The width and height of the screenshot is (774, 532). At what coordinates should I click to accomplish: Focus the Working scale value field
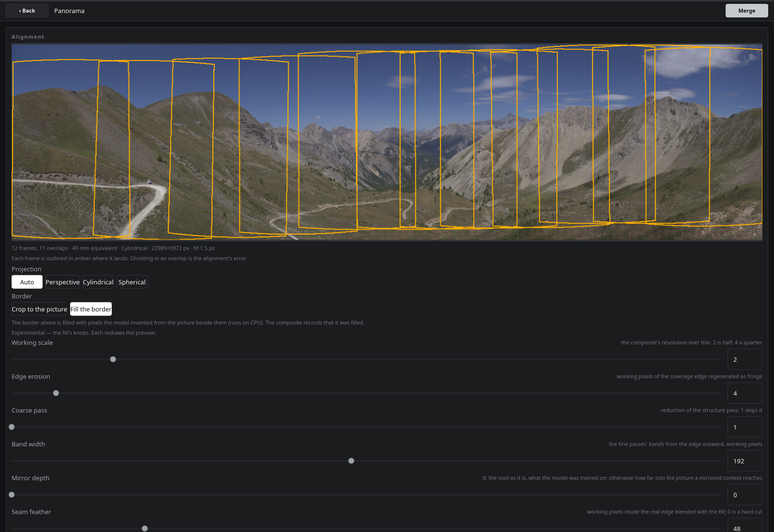[x=745, y=359]
